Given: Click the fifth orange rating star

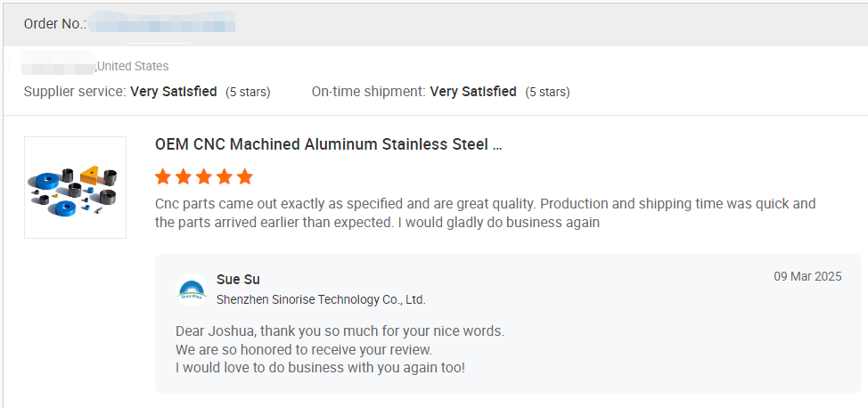Looking at the screenshot, I should (x=245, y=176).
